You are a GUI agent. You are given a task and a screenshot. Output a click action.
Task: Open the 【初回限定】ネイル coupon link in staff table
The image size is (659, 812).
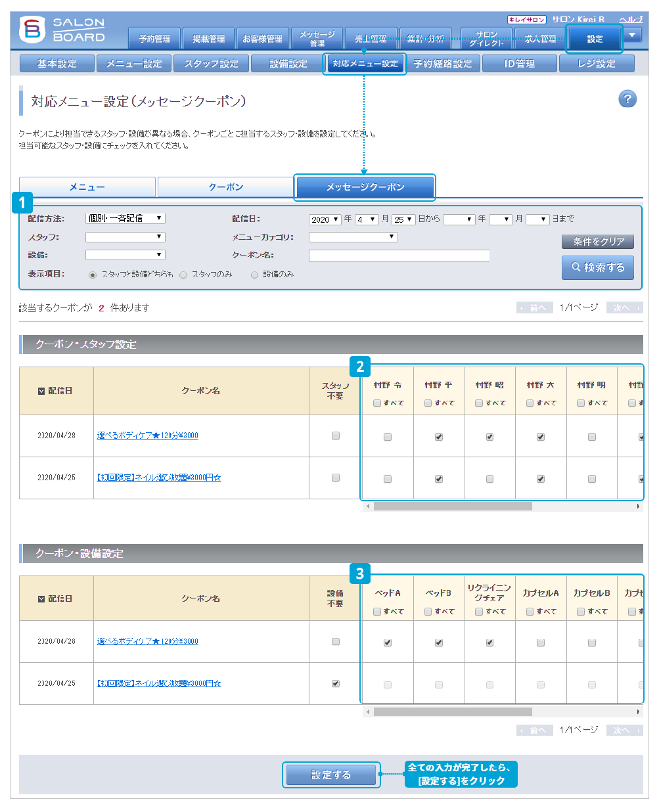click(159, 478)
